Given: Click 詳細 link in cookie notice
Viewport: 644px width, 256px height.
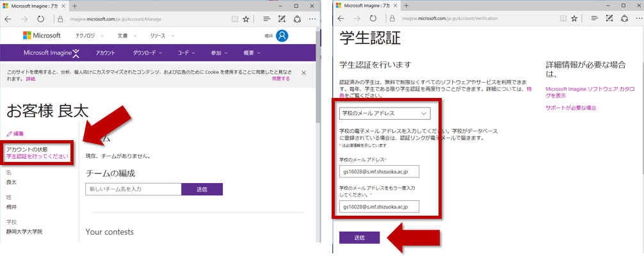Looking at the screenshot, I should point(30,79).
